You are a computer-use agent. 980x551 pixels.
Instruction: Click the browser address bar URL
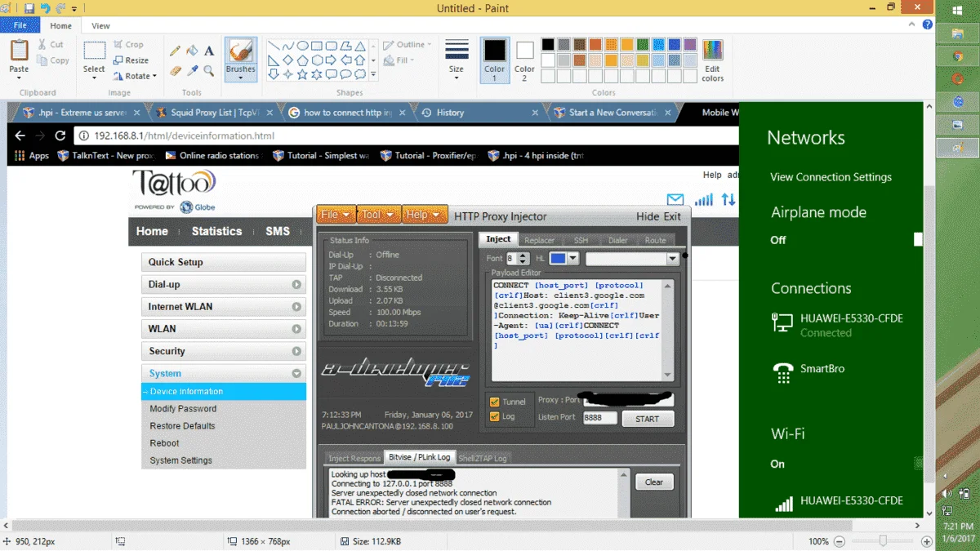184,136
